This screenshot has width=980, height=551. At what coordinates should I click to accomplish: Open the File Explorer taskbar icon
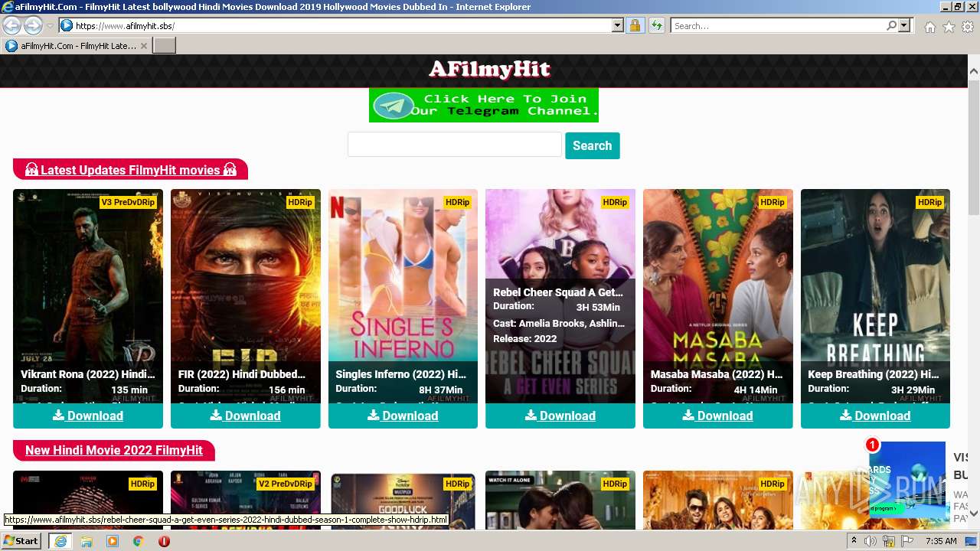coord(87,541)
